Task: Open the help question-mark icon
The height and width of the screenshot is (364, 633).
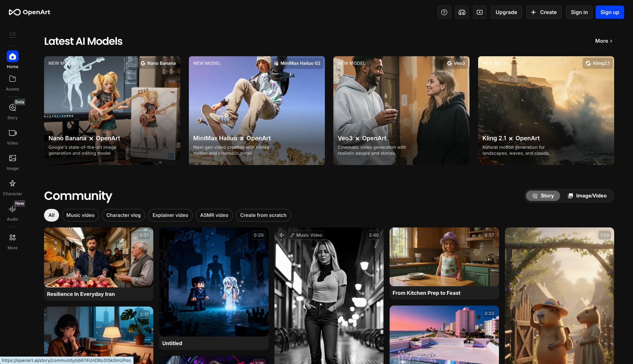Action: pyautogui.click(x=444, y=12)
